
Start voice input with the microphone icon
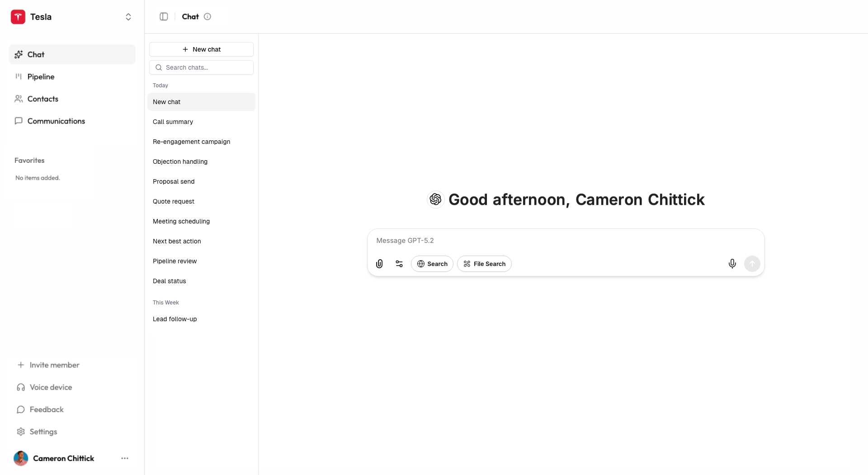coord(732,264)
